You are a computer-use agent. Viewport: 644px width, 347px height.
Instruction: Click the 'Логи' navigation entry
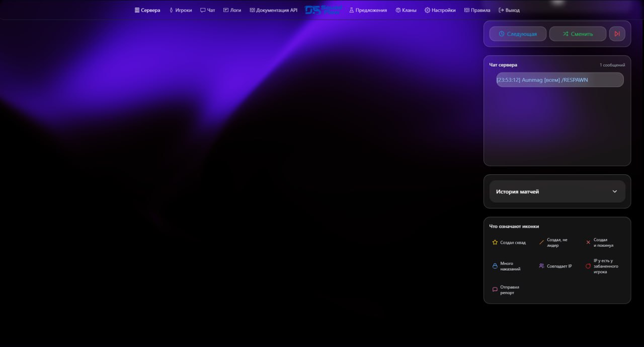(x=232, y=10)
